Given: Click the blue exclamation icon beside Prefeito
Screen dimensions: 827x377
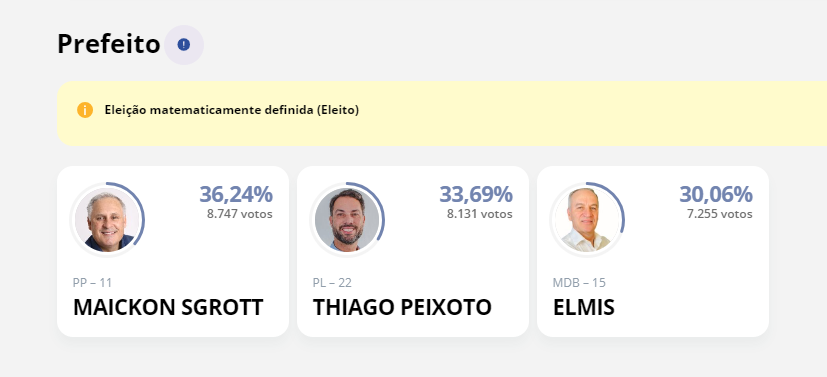Looking at the screenshot, I should [184, 45].
